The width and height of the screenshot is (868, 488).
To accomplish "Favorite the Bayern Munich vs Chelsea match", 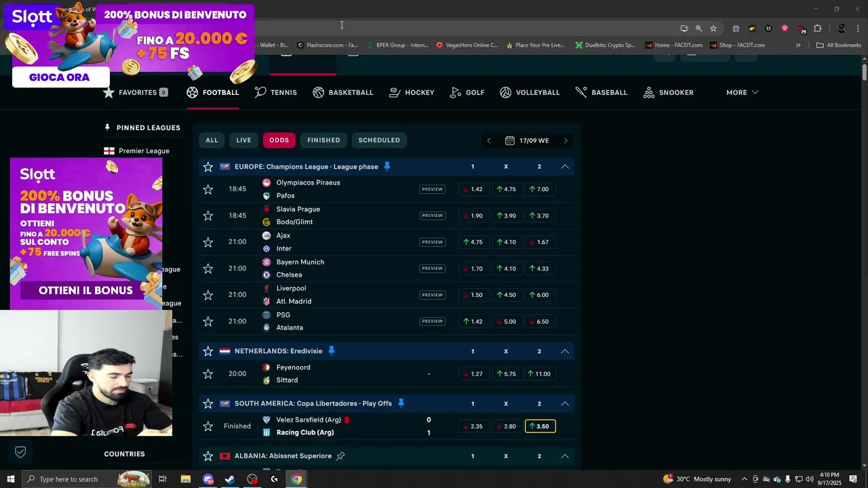I will coord(208,268).
